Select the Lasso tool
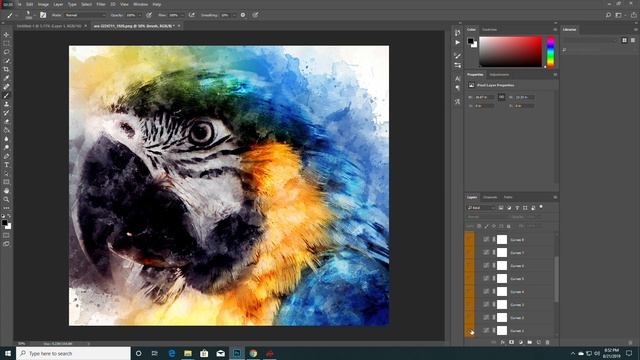Viewport: 640px width, 360px height. tap(6, 52)
